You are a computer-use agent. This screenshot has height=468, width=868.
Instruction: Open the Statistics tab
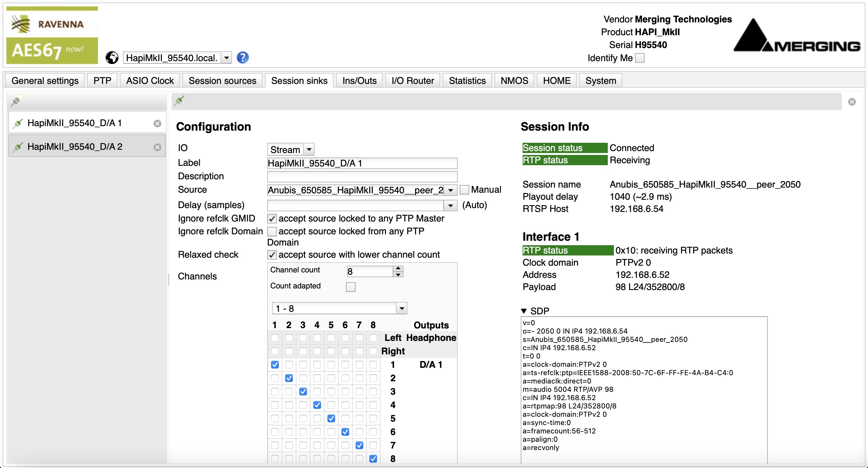click(x=467, y=81)
